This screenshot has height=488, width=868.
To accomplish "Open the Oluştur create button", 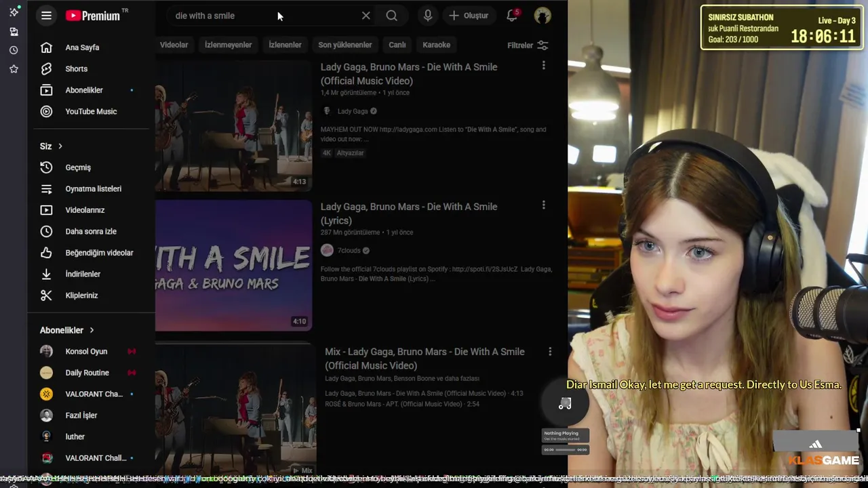I will pos(468,16).
